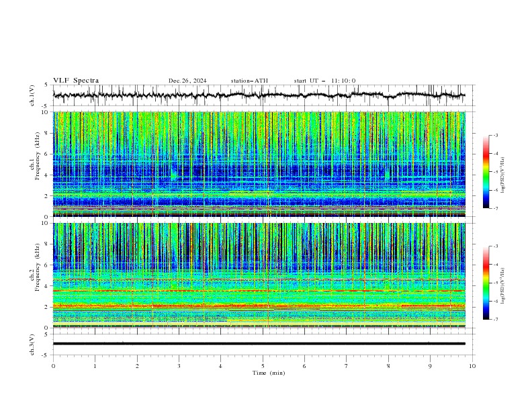
Task: Click the date "Dec. 26, 2024"
Action: [187, 81]
